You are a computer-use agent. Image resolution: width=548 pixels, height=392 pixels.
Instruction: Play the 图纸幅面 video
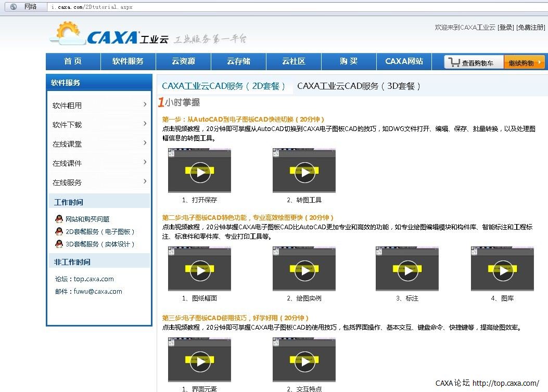point(199,269)
